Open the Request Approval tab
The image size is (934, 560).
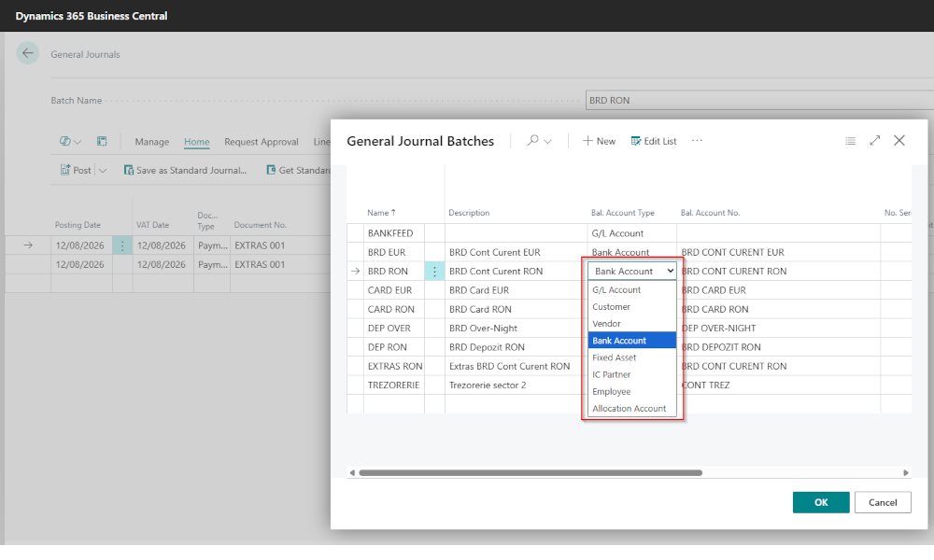click(261, 142)
